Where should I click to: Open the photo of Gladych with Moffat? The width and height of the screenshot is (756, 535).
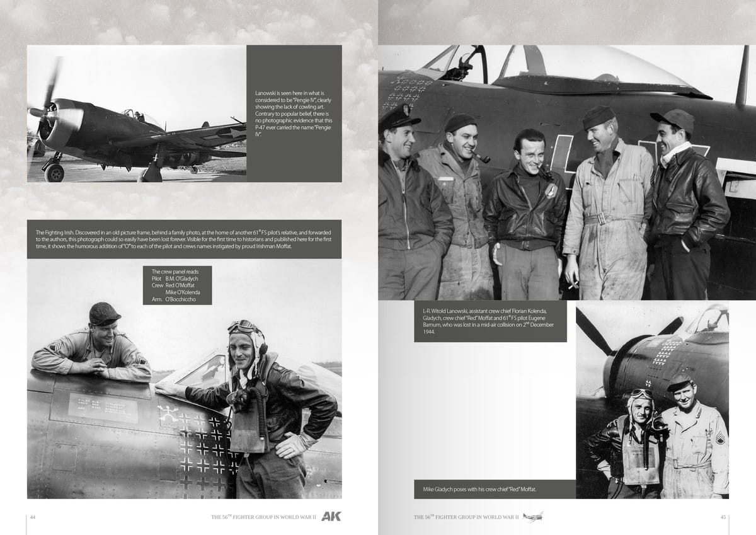click(x=652, y=401)
